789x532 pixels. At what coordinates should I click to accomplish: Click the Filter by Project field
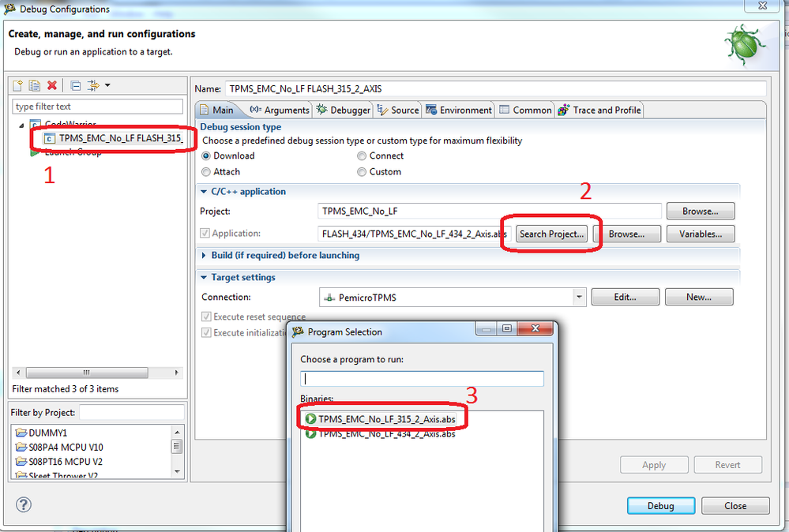tap(132, 413)
